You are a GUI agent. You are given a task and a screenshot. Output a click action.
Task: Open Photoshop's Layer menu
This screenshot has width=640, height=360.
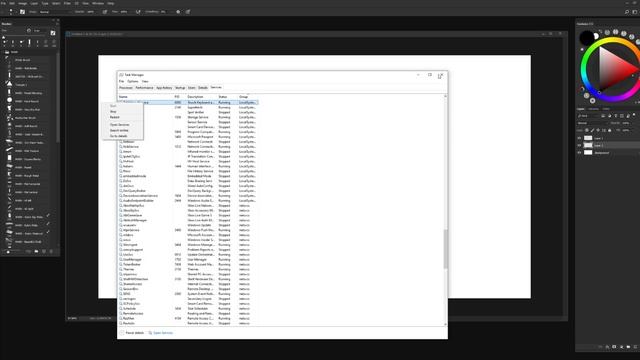click(x=34, y=3)
